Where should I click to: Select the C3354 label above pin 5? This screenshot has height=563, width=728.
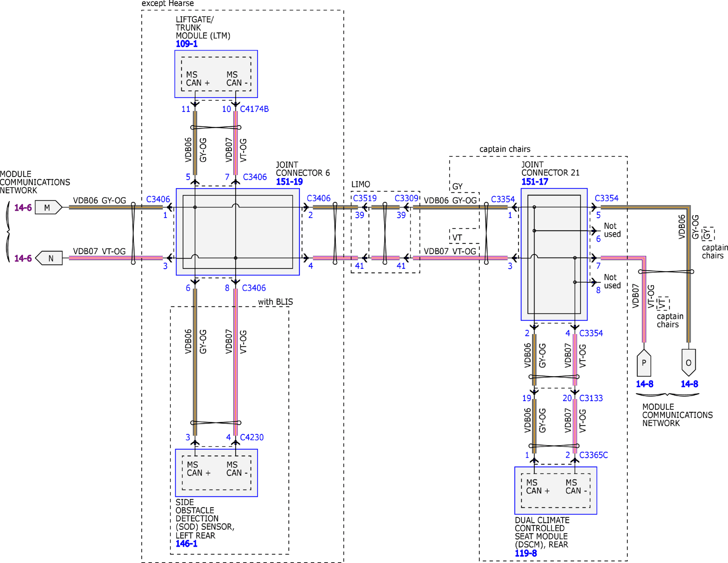[x=607, y=198]
